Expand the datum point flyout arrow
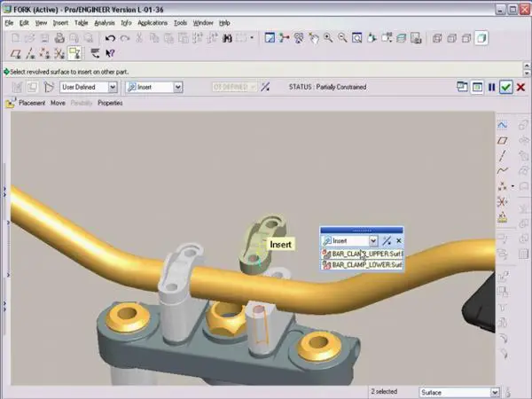Screen dimensions: 532x399 coord(512,186)
